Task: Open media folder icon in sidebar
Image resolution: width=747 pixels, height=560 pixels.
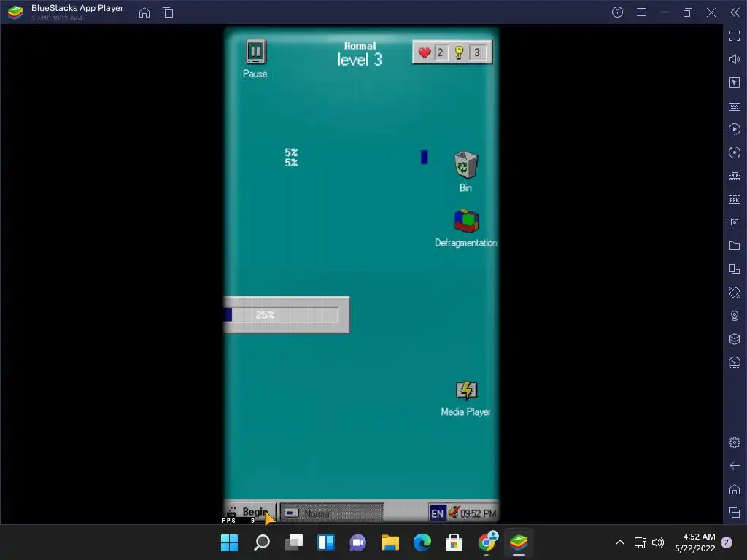Action: [x=735, y=246]
